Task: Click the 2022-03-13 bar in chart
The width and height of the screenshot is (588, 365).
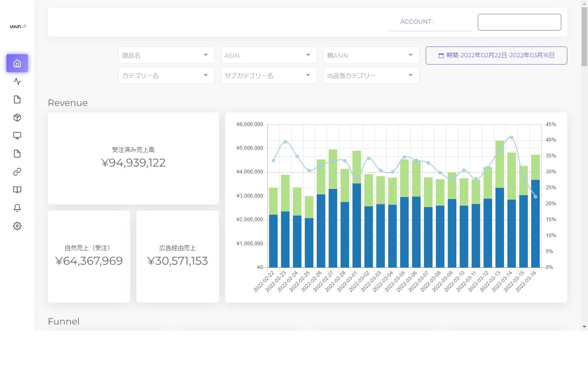Action: 499,204
